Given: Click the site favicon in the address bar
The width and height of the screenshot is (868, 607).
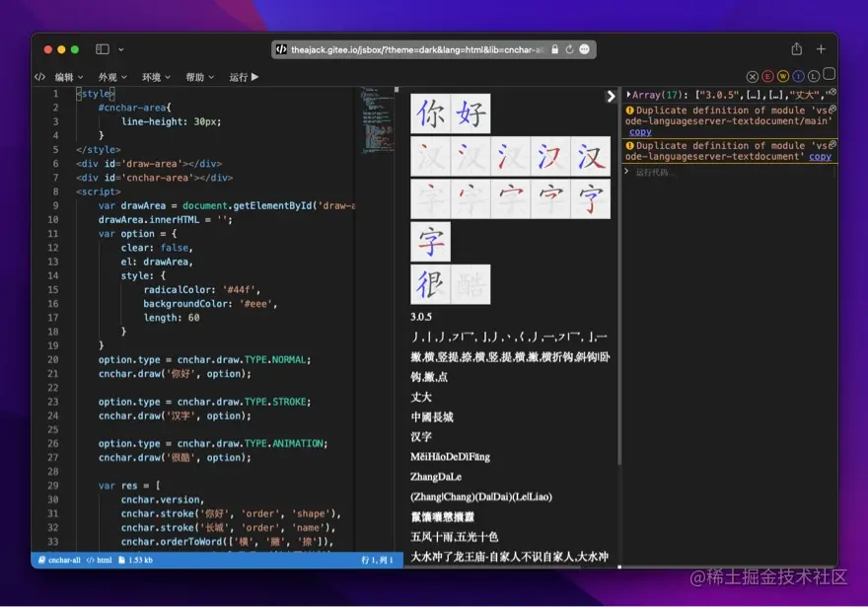Looking at the screenshot, I should click(281, 49).
